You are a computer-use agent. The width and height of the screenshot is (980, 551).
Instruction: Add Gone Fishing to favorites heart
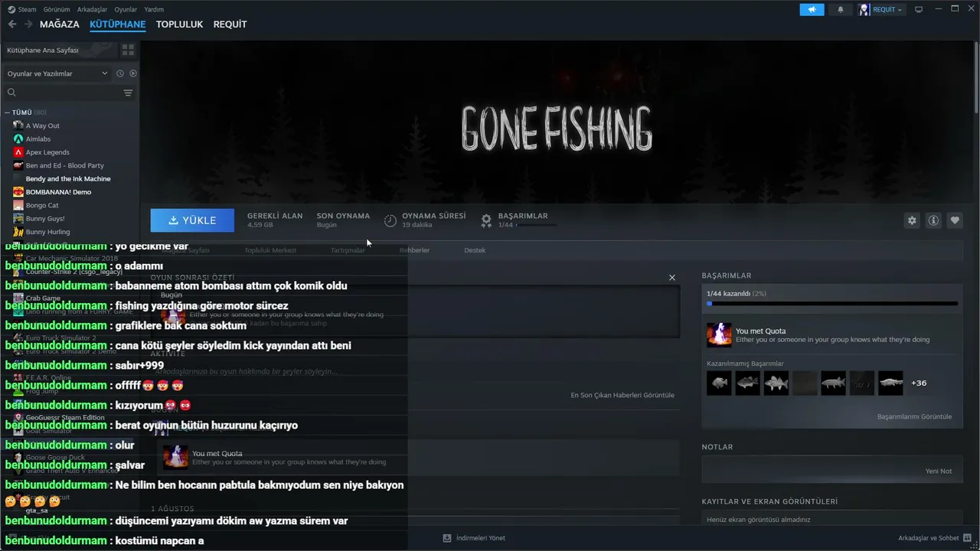(x=955, y=220)
